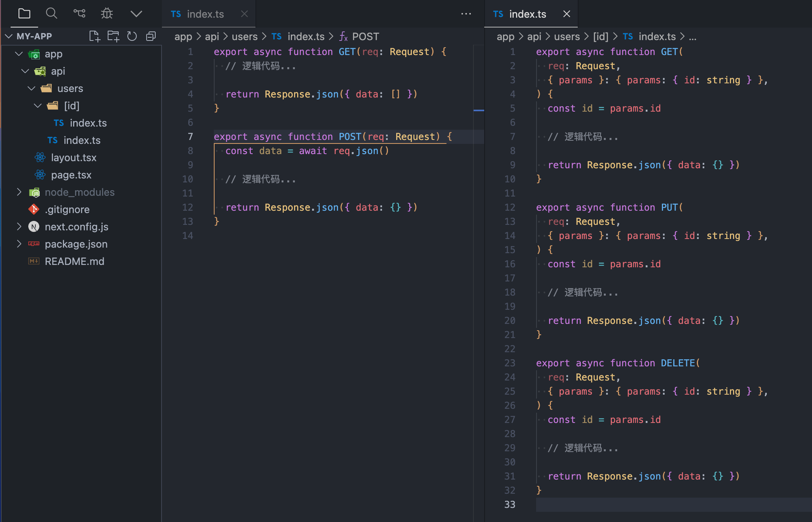Collapse the app folder
Image resolution: width=812 pixels, height=522 pixels.
click(18, 54)
